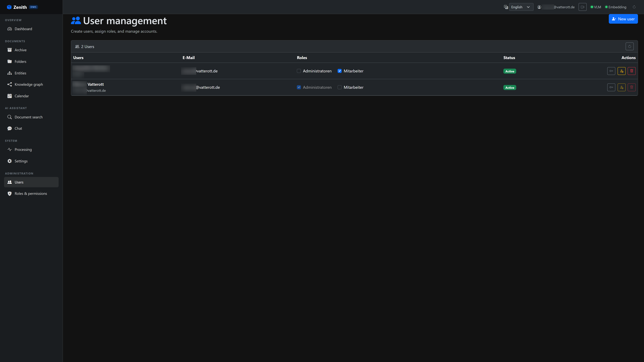This screenshot has height=362, width=644.
Task: Open Settings from the sidebar
Action: (31, 161)
